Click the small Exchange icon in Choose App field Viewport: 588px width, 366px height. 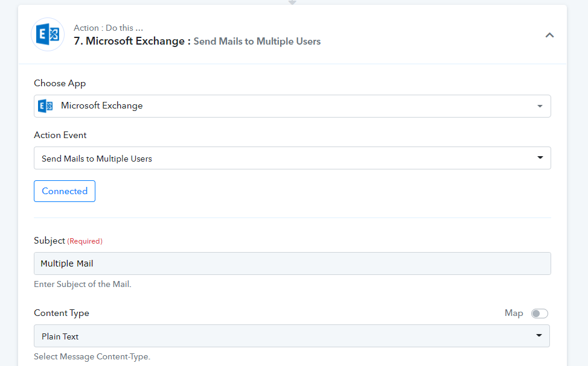[x=46, y=106]
